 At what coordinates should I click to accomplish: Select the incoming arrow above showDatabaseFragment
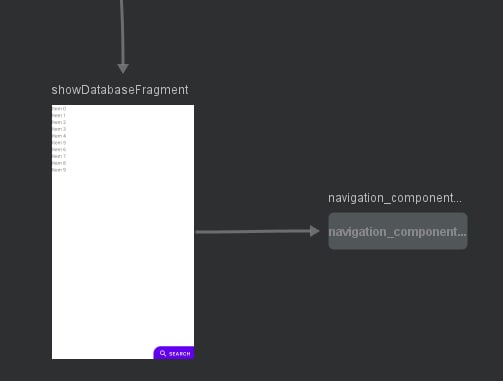[x=123, y=37]
